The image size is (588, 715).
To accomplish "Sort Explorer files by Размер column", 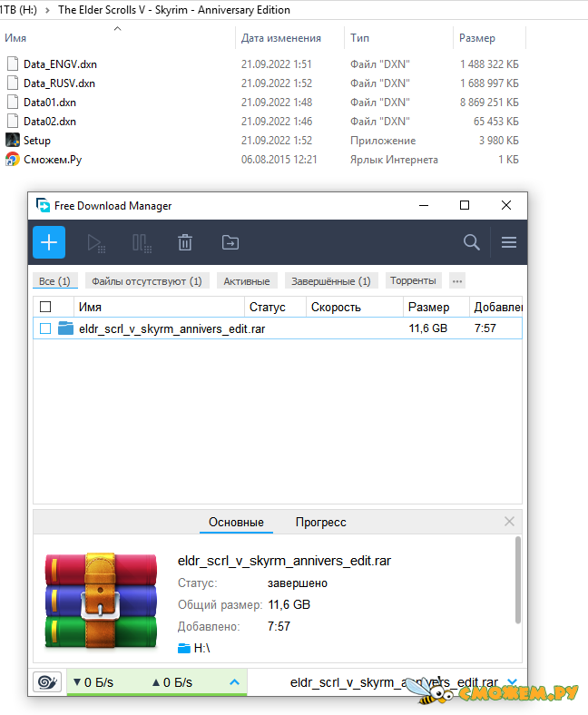I will coord(489,38).
